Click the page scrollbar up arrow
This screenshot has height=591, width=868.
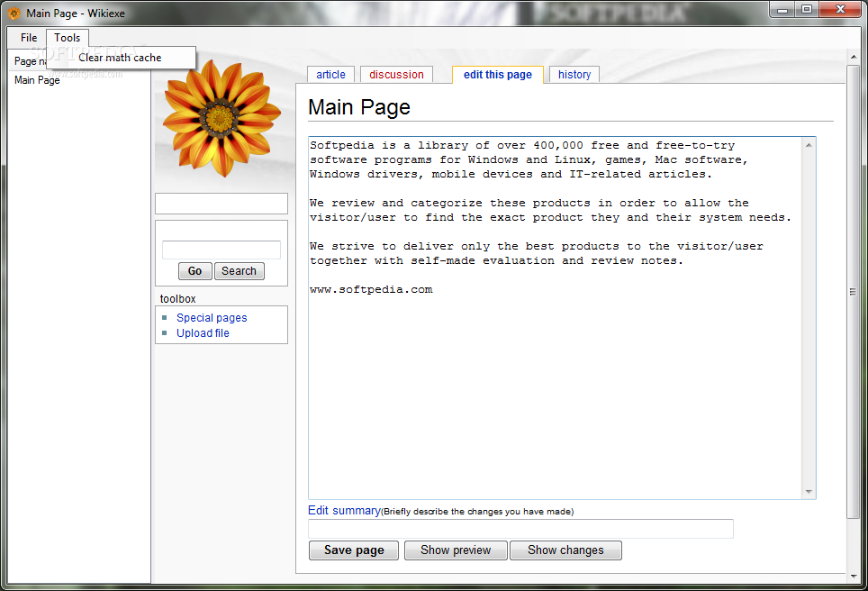(853, 57)
